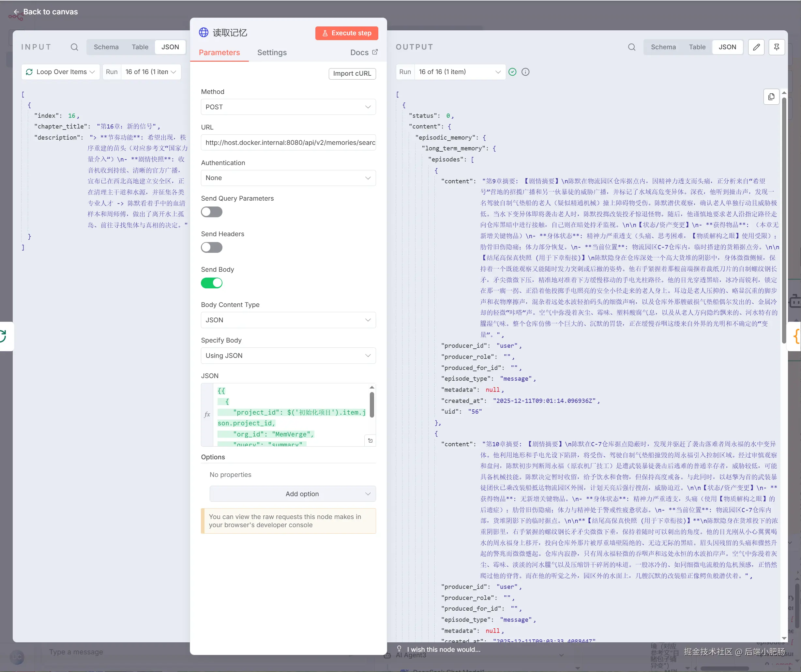Click into the URL input field
801x672 pixels.
click(x=288, y=142)
